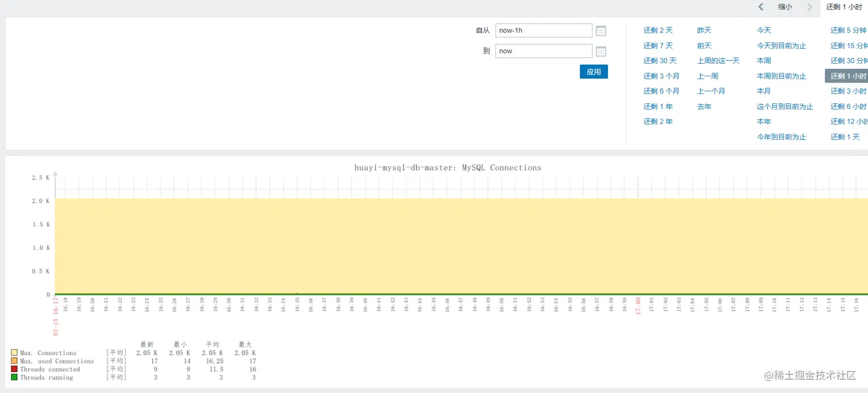Pick the 这个月到目前为止 range
The image size is (868, 393).
[785, 106]
